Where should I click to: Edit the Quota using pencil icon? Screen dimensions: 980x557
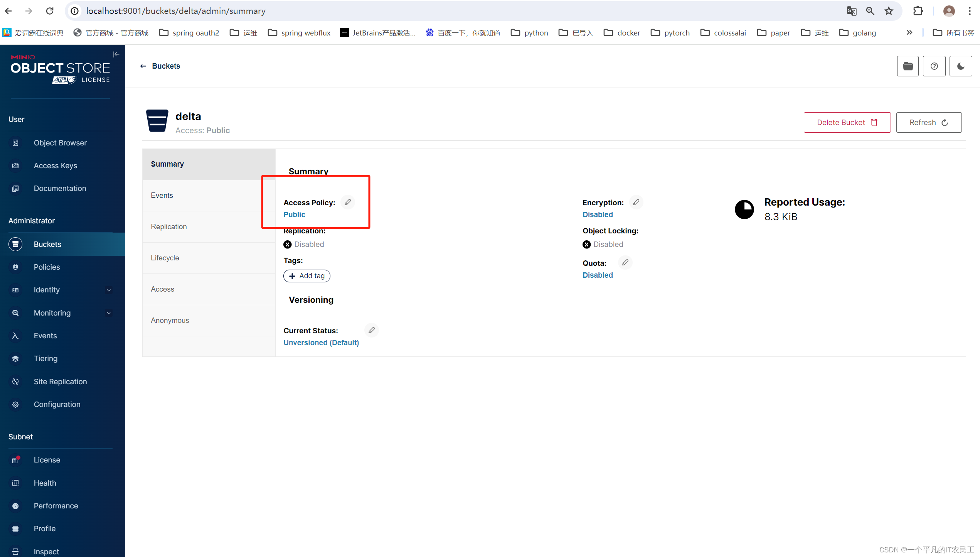point(625,262)
